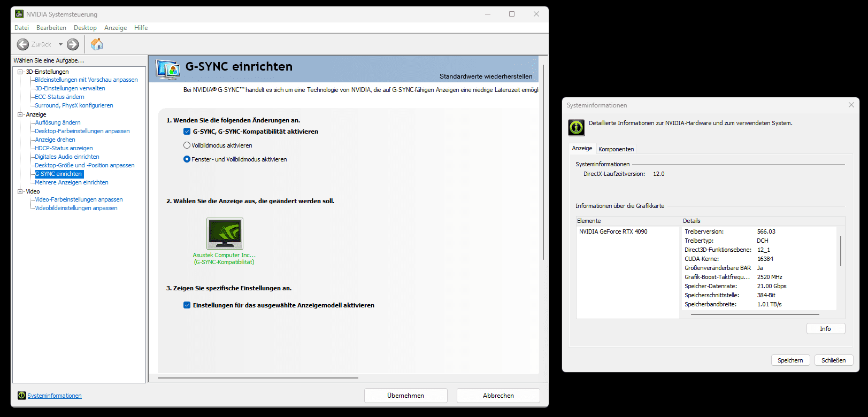Click the Details column header
The width and height of the screenshot is (868, 417).
coord(763,221)
